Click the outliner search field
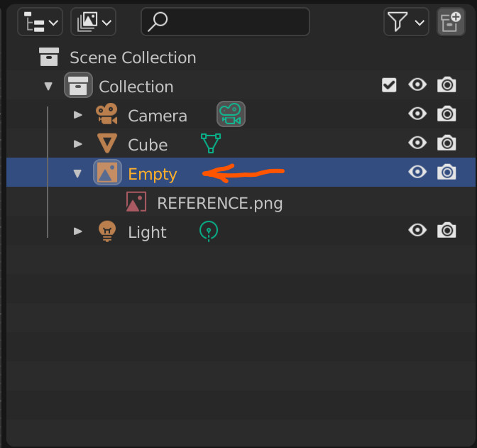The width and height of the screenshot is (477, 448). click(x=226, y=22)
